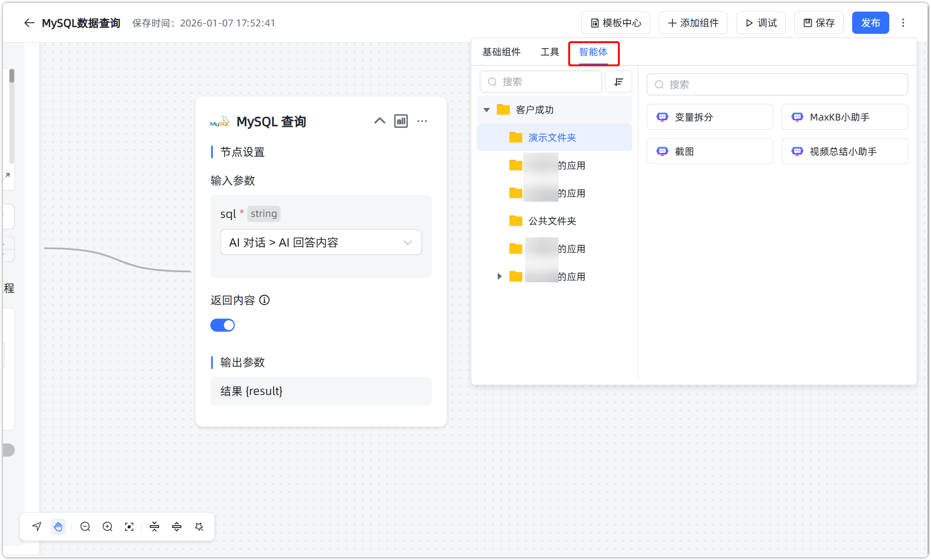Click the 'all' icon on MySQL node
931x560 pixels.
tap(401, 121)
